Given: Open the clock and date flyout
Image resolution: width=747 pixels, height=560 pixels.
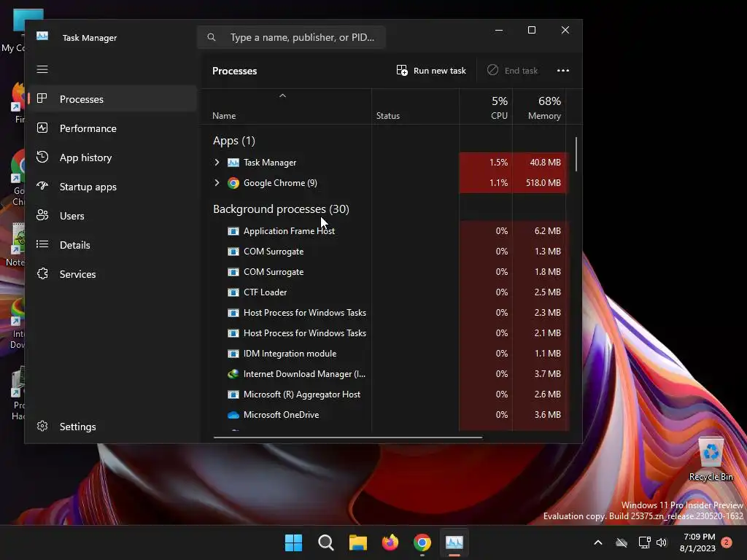Looking at the screenshot, I should [697, 542].
